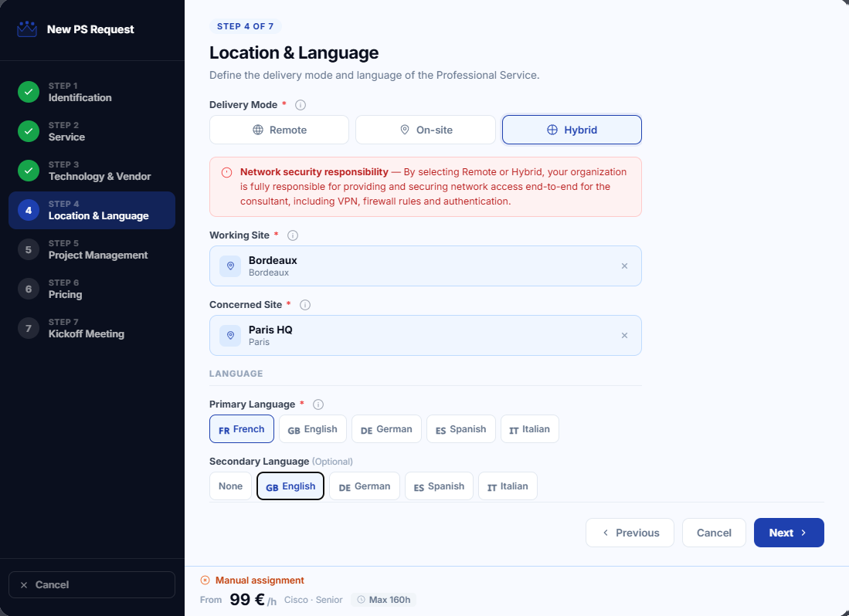Choose Italian as primary language
The height and width of the screenshot is (616, 849).
click(x=529, y=429)
